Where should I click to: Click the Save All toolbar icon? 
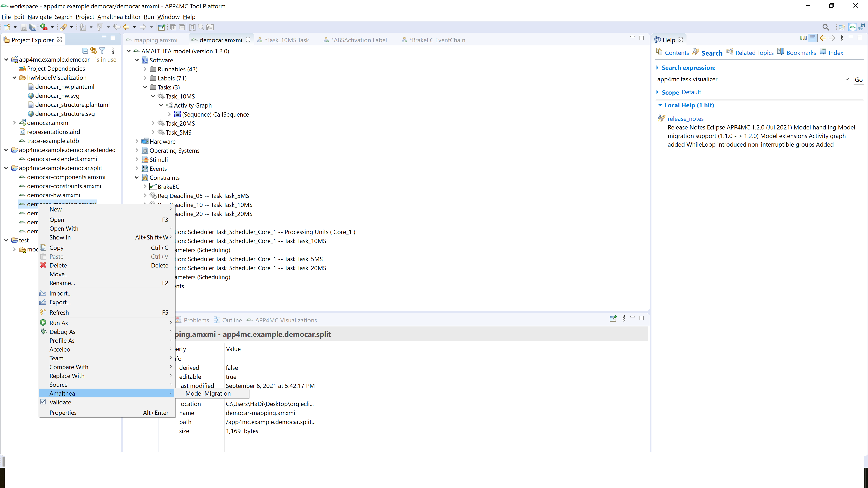point(33,27)
